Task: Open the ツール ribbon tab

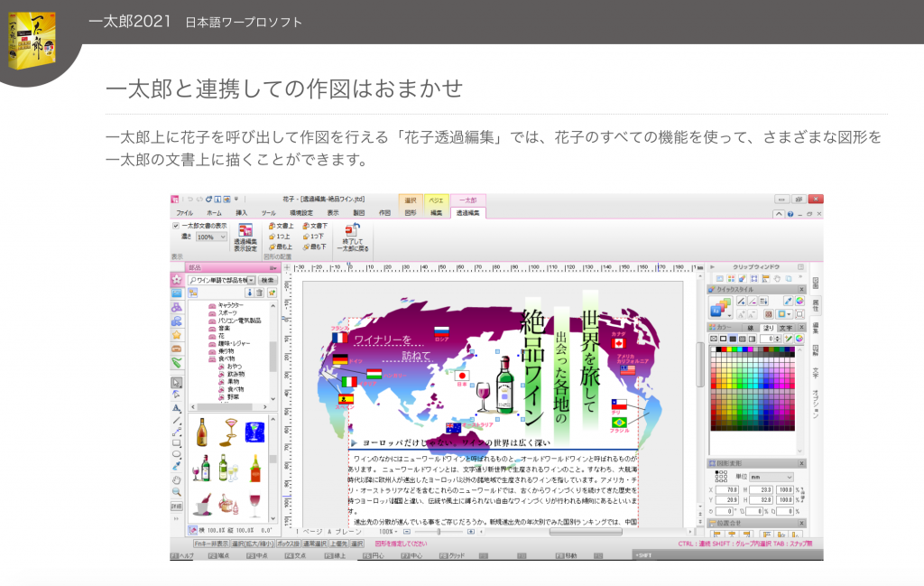Action: (269, 213)
